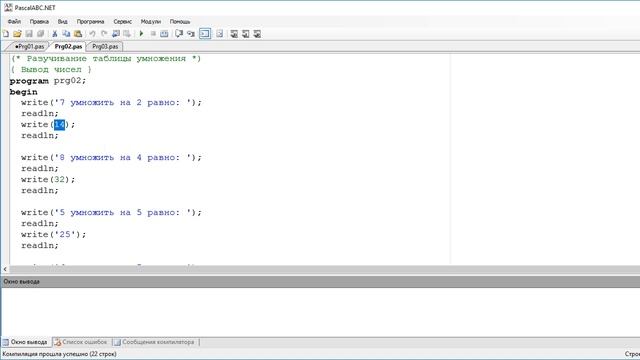Click the Save All icon
Screen dimensions: 640x360
40,34
